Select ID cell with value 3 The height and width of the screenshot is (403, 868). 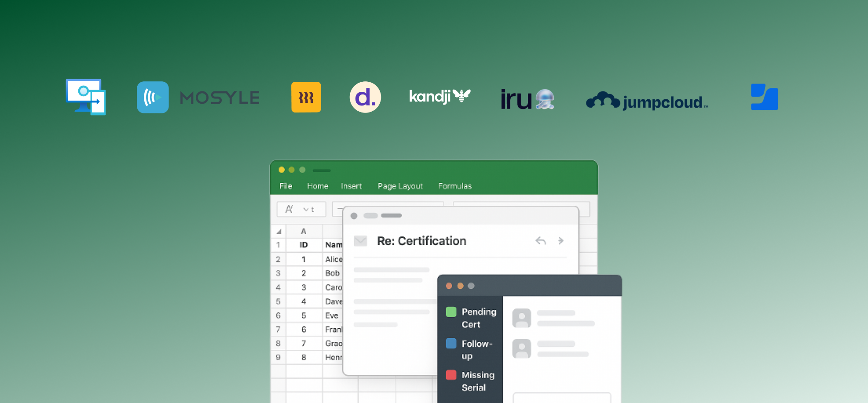tap(304, 287)
